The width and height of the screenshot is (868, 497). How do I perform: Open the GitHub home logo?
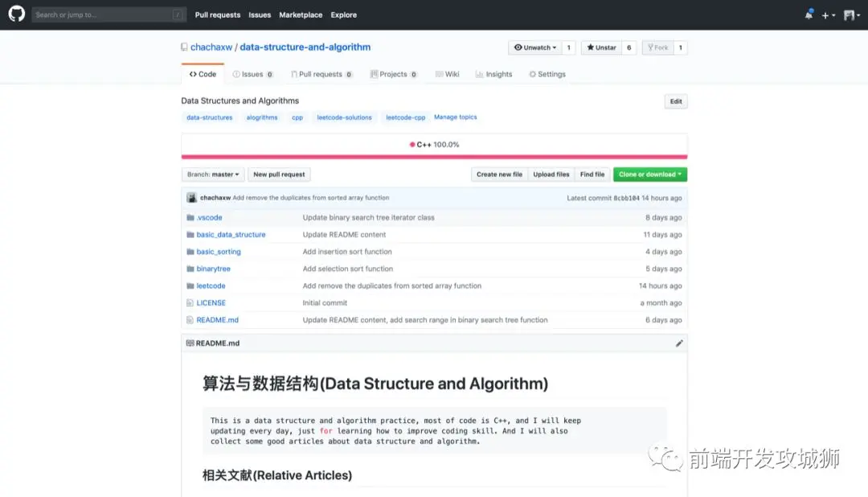coord(17,14)
